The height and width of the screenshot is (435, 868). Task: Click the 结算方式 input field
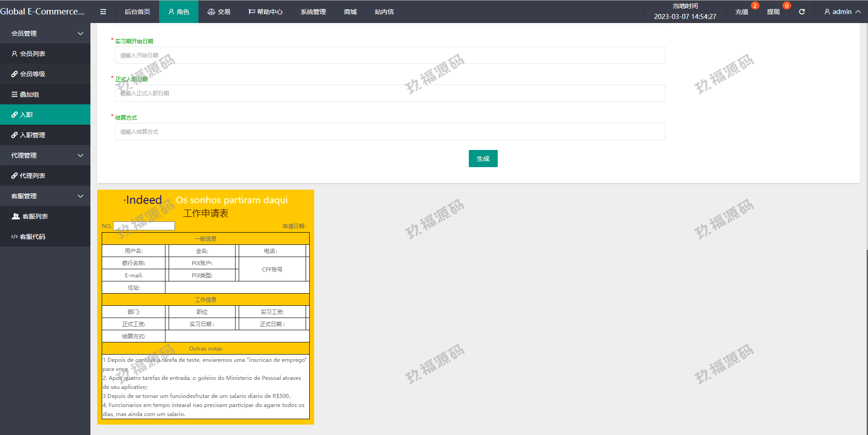point(390,131)
